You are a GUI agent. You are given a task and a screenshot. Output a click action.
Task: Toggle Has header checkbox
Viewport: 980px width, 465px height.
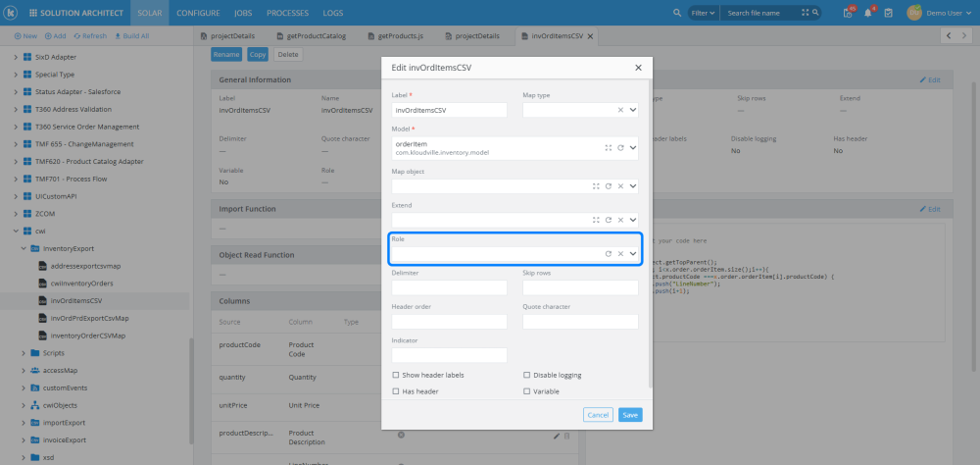pos(395,391)
